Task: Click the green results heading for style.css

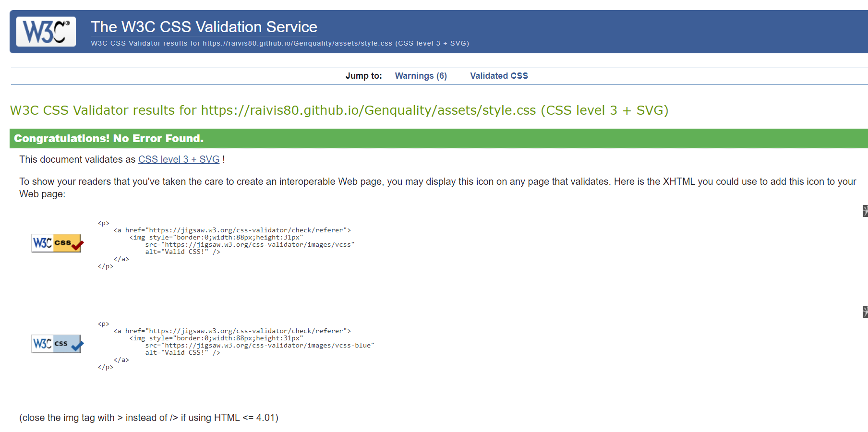Action: 339,110
